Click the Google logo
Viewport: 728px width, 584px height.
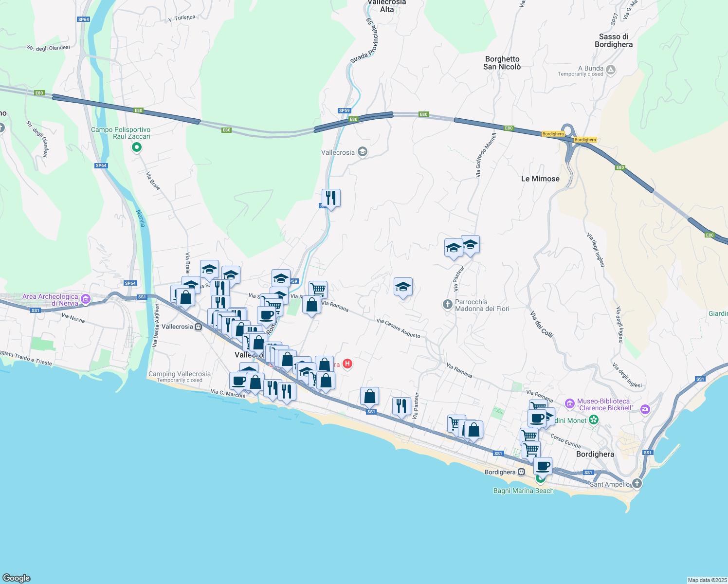[x=17, y=578]
